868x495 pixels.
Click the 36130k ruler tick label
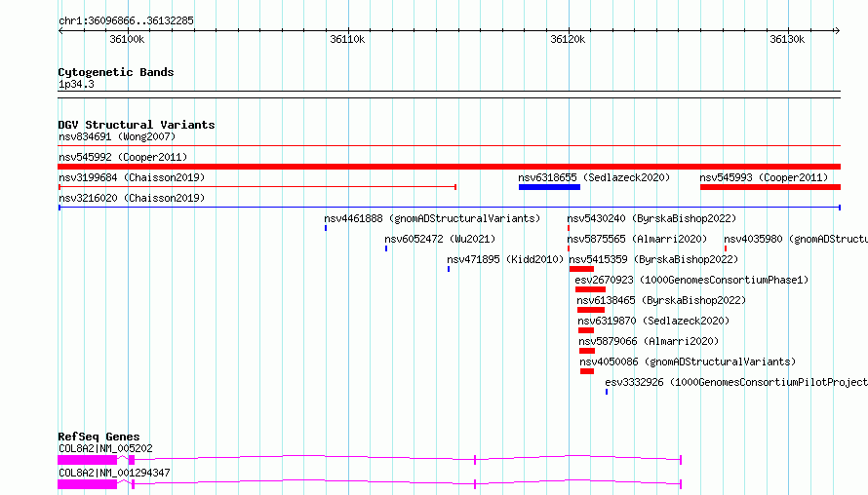point(787,39)
